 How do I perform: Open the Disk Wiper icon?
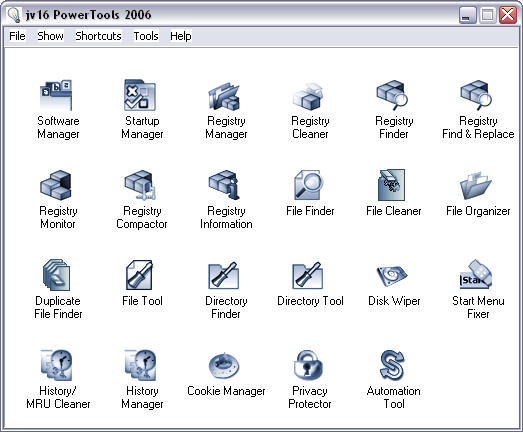[392, 276]
